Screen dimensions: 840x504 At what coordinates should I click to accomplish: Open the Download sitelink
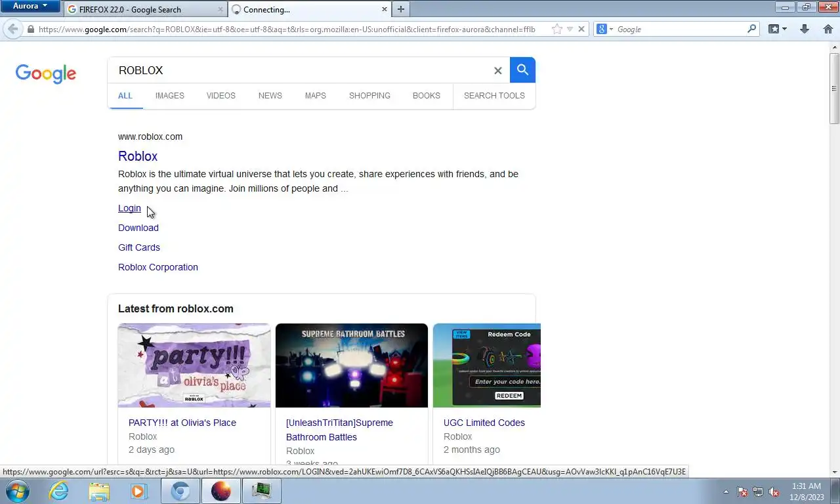click(138, 228)
